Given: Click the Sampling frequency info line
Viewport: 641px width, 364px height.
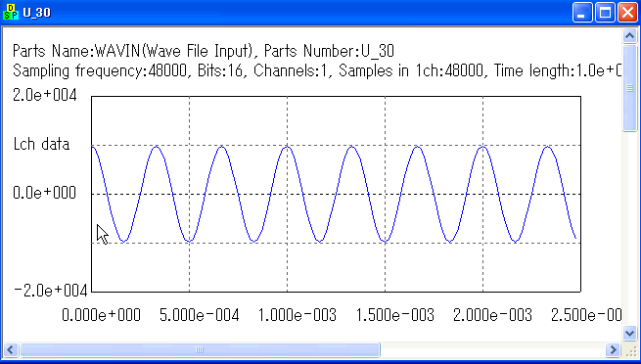Looking at the screenshot, I should (317, 71).
